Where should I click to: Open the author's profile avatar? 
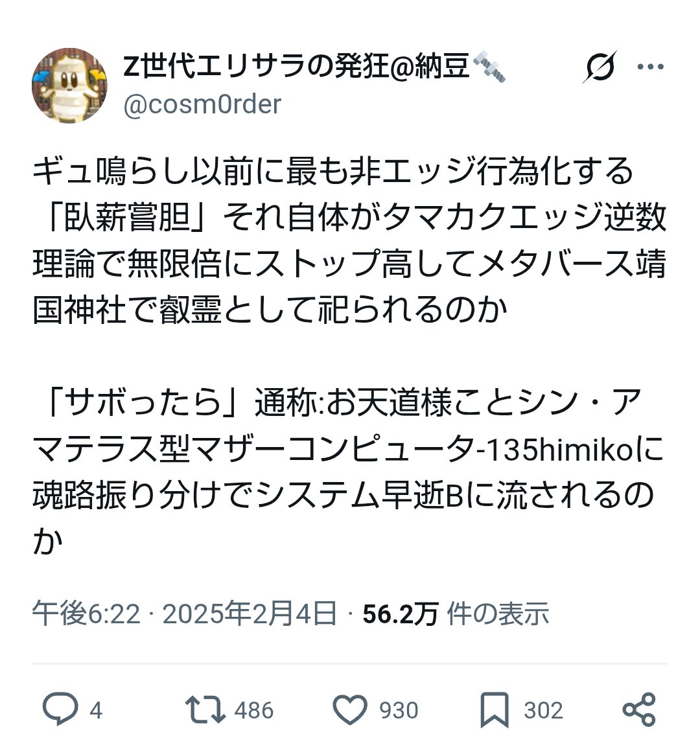[69, 86]
